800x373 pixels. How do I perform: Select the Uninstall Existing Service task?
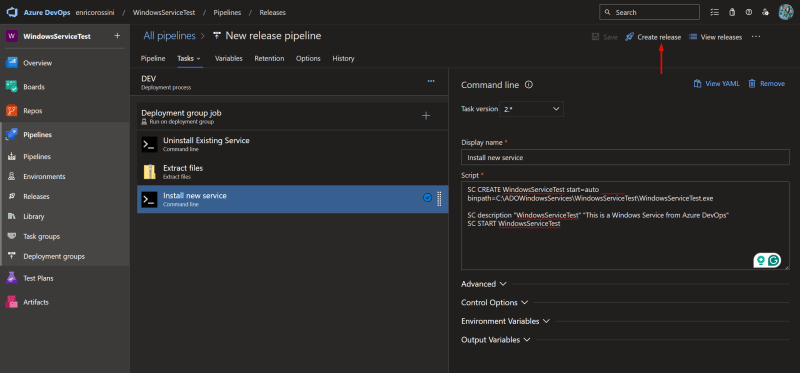[x=292, y=144]
